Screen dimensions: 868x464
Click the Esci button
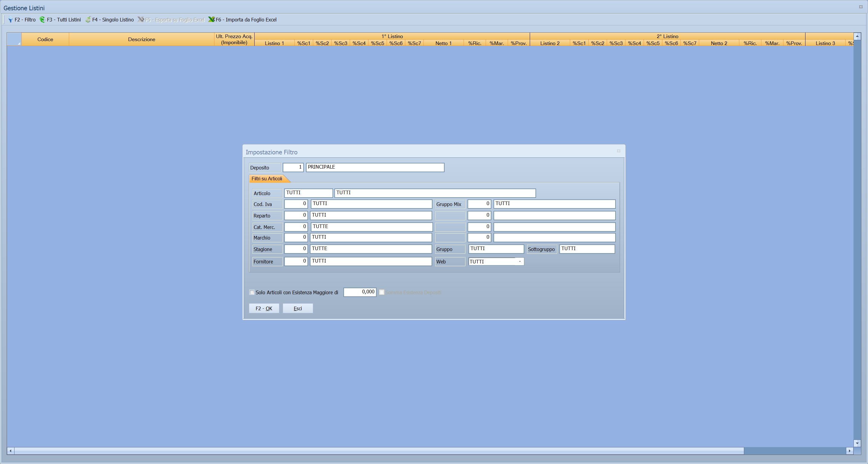297,308
